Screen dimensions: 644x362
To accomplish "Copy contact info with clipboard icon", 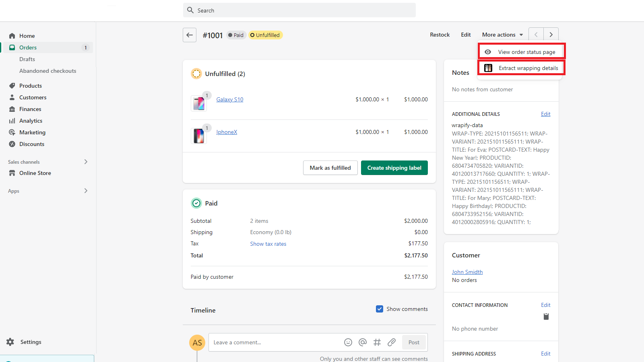I will [546, 317].
